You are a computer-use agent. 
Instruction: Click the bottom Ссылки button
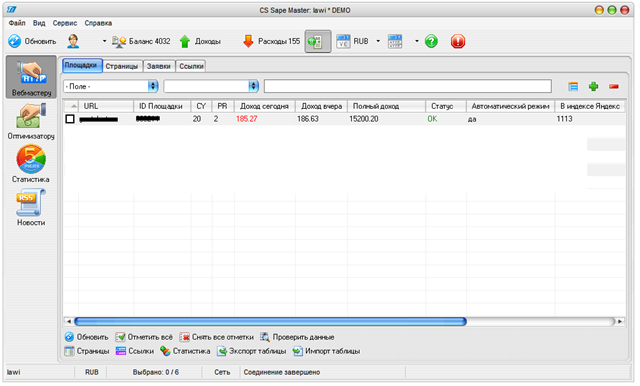135,351
